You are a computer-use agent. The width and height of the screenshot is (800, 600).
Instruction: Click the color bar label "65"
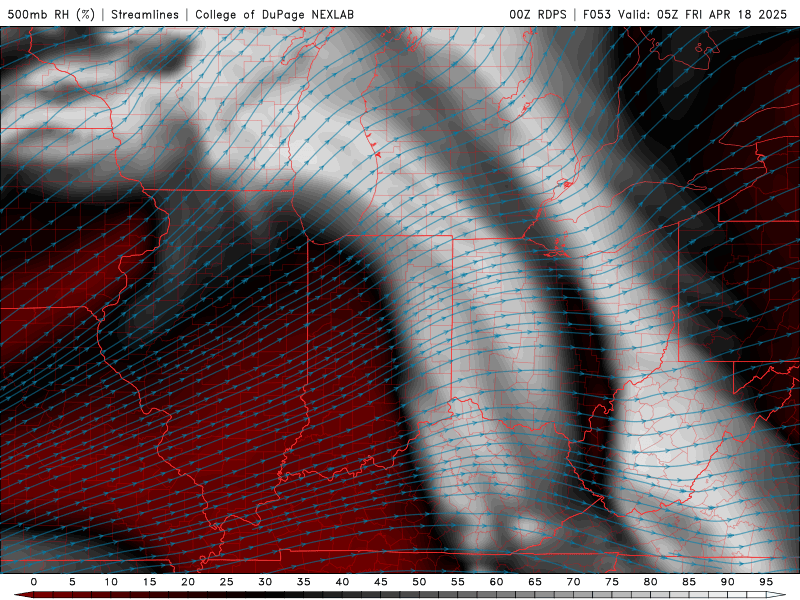[x=535, y=582]
